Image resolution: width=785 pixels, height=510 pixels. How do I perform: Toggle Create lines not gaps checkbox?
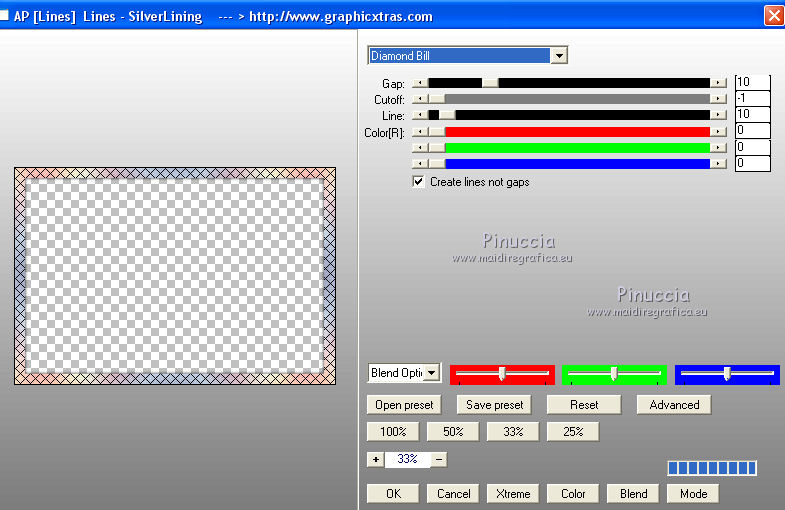pos(419,182)
